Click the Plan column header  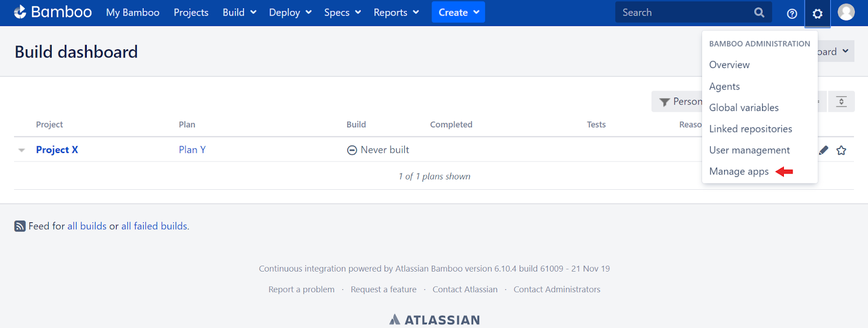[x=187, y=124]
